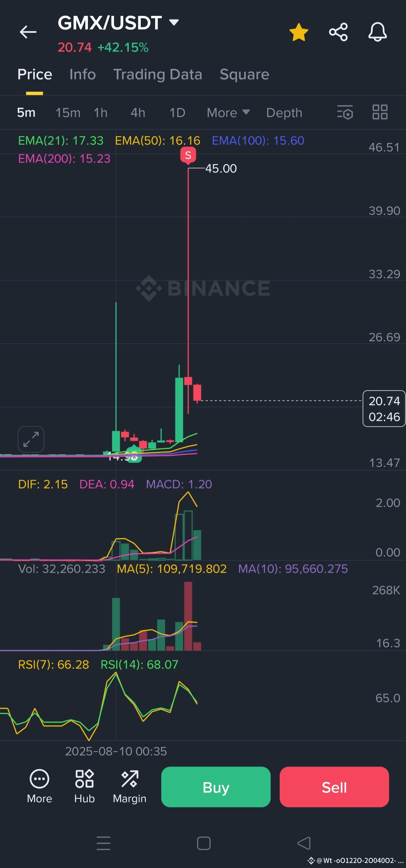Tap the DEA: 0.94 value
The height and width of the screenshot is (868, 406).
pyautogui.click(x=107, y=484)
